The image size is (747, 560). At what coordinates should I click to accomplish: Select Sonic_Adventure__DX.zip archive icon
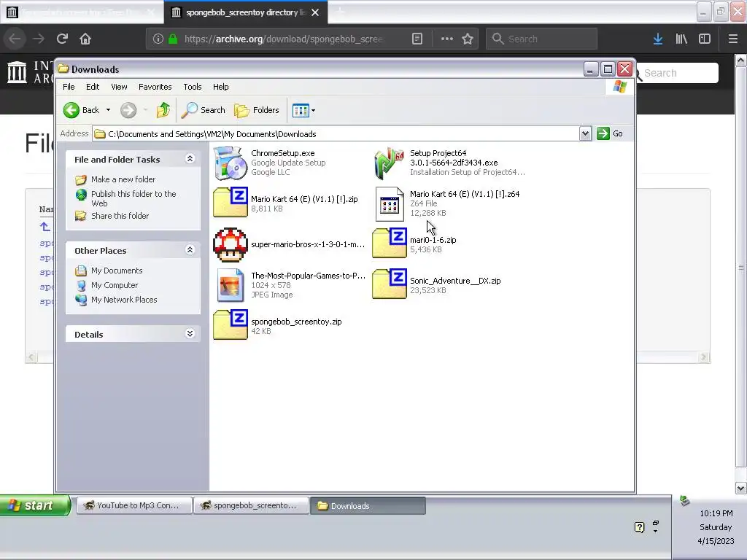point(390,284)
